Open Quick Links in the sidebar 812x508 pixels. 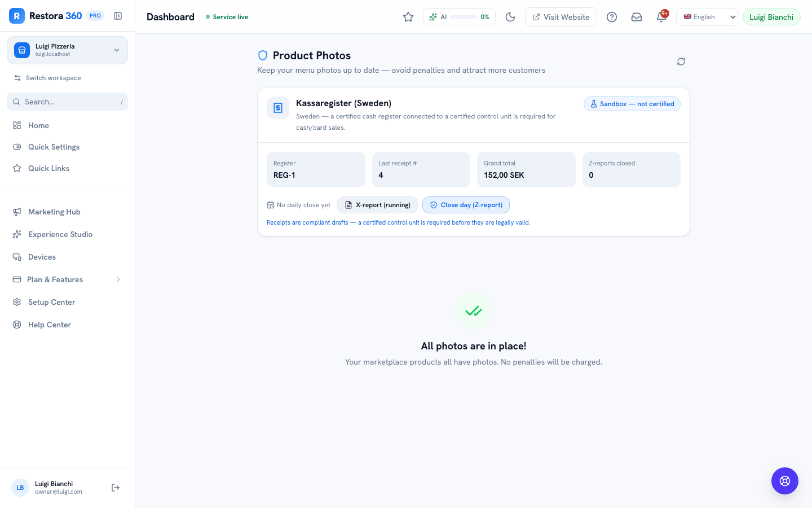[67, 168]
